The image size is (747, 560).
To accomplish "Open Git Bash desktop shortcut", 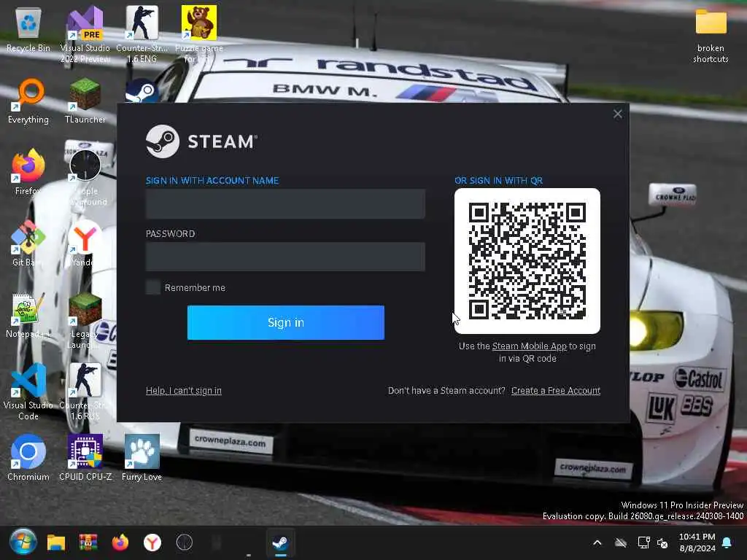I will 28,243.
